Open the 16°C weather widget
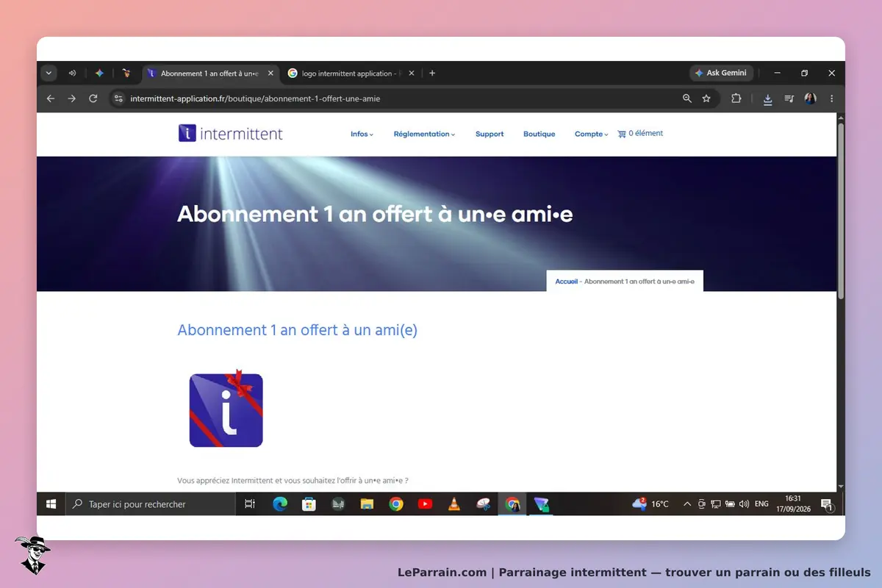Image resolution: width=882 pixels, height=588 pixels. 650,504
